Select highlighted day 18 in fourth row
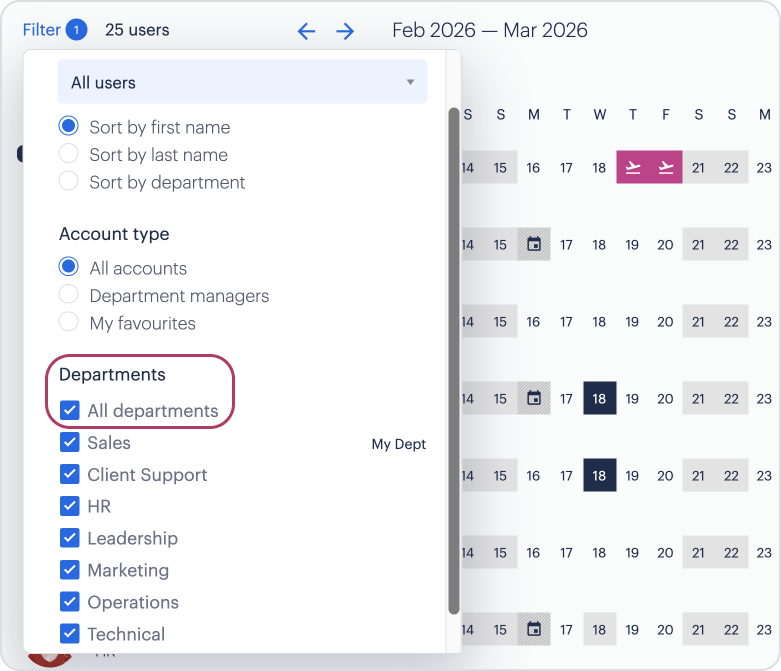This screenshot has height=671, width=781. tap(599, 398)
